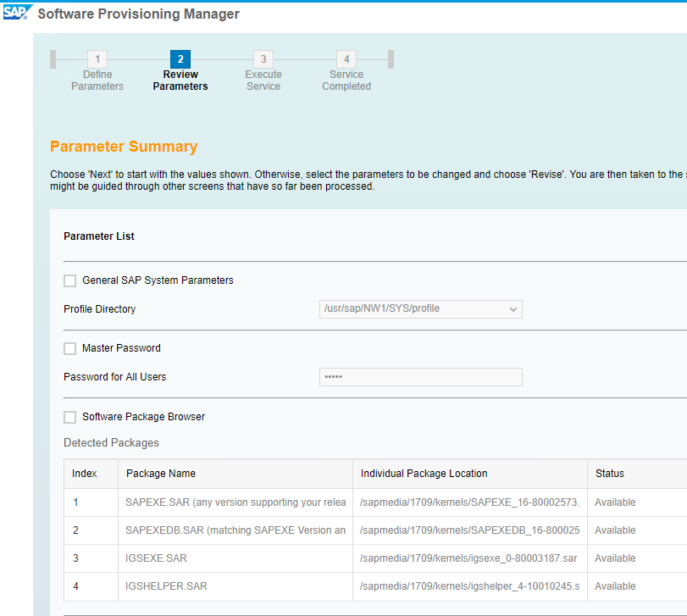687x616 pixels.
Task: Click the Package Name column header
Action: pos(235,474)
